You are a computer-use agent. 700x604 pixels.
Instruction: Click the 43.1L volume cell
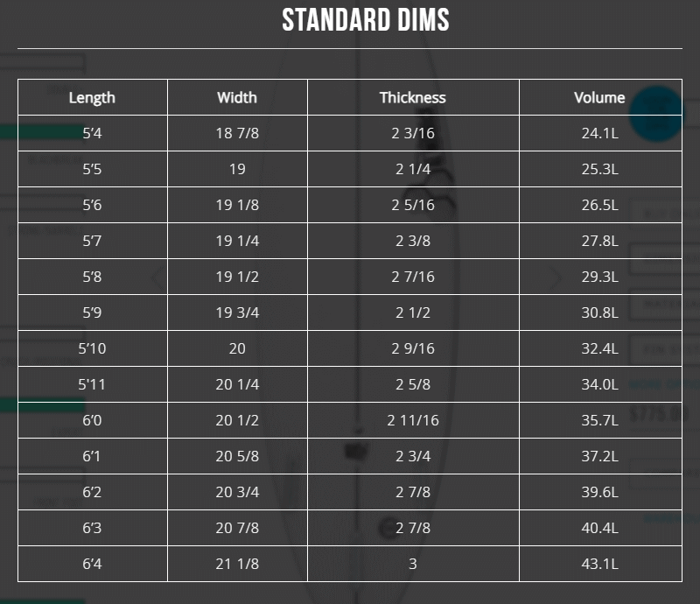[x=599, y=564]
